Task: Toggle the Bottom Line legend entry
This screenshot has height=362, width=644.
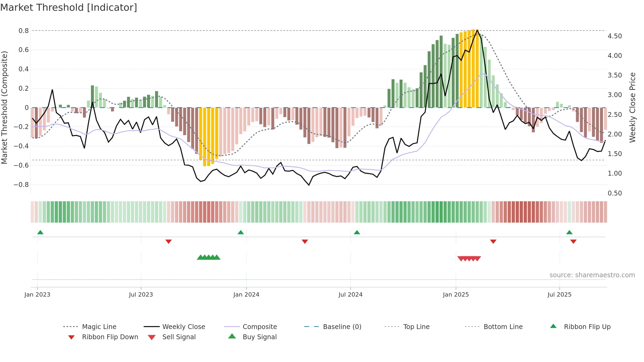Action: [x=494, y=327]
